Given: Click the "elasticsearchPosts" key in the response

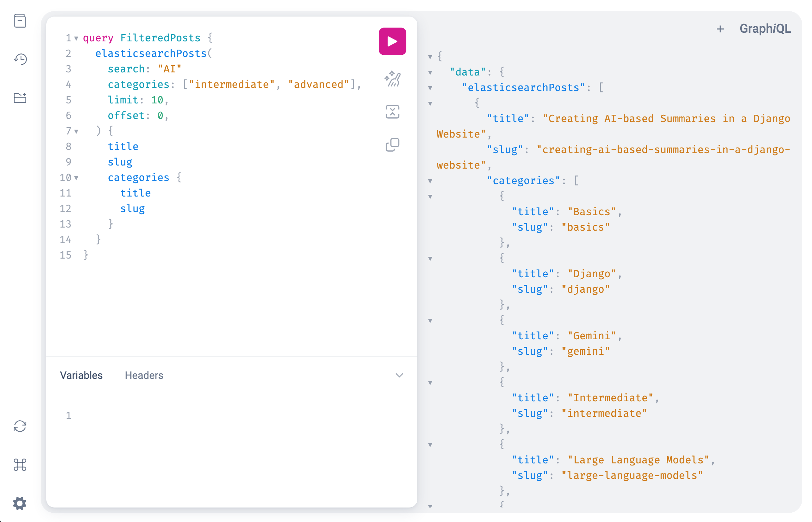Looking at the screenshot, I should pyautogui.click(x=524, y=88).
